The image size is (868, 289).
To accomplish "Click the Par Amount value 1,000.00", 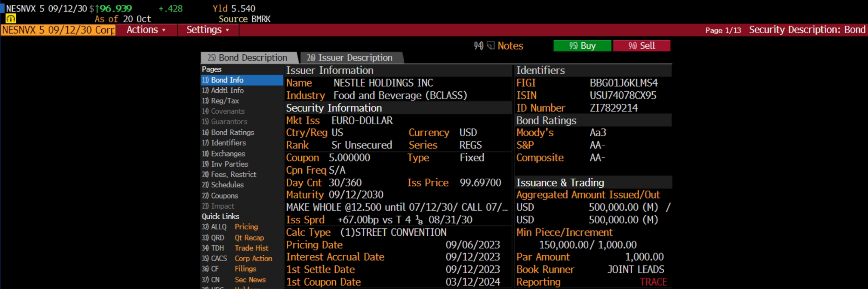I will coord(644,257).
